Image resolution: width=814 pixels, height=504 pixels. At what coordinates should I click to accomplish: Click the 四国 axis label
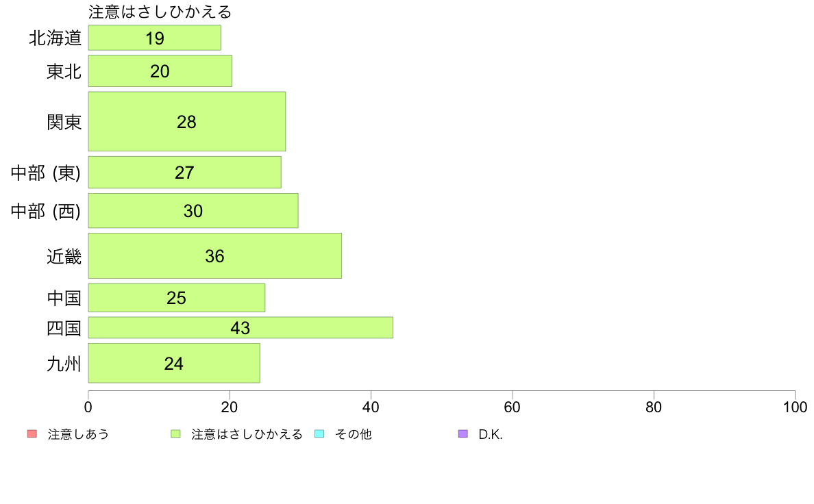64,328
